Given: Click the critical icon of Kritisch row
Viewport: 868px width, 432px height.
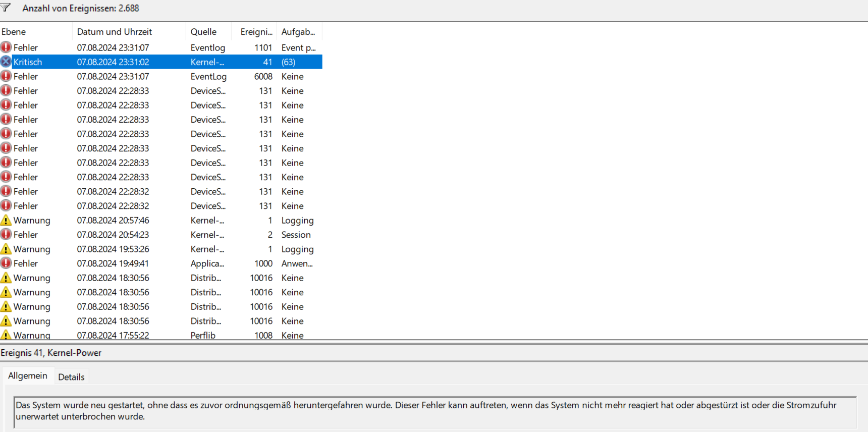Looking at the screenshot, I should (x=6, y=62).
